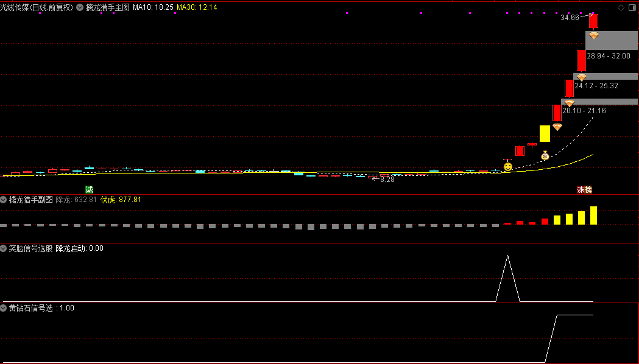Expand the 擒龙猎手副图 indicator dropdown
Viewport: 639px width, 364px height.
(3, 200)
